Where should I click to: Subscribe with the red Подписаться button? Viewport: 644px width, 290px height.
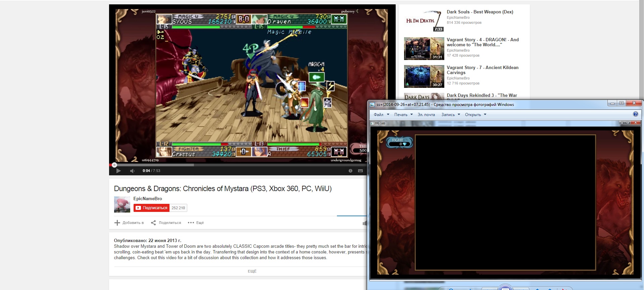[x=151, y=208]
